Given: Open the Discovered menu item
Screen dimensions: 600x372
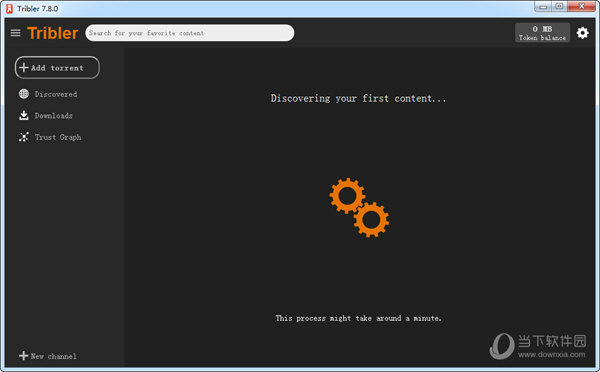Looking at the screenshot, I should point(56,94).
